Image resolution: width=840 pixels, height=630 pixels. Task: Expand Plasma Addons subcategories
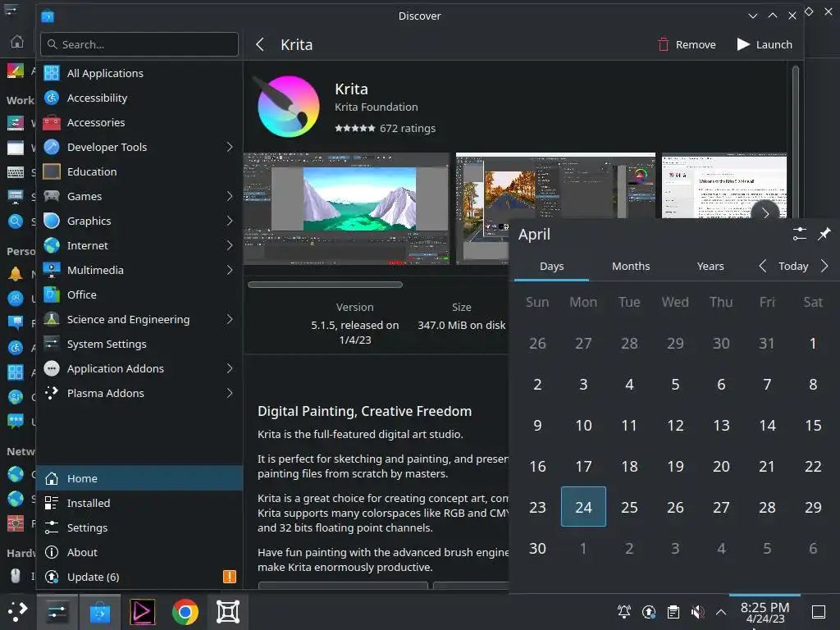(x=230, y=393)
